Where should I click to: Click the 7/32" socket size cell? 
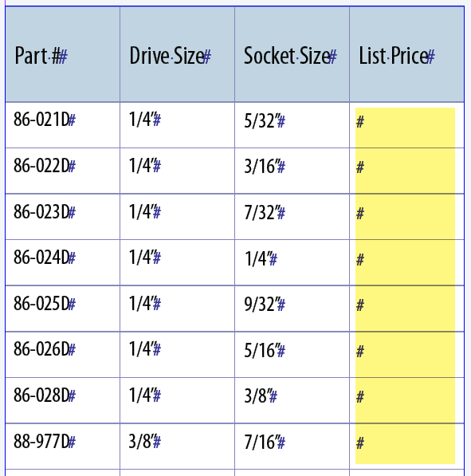coord(292,217)
